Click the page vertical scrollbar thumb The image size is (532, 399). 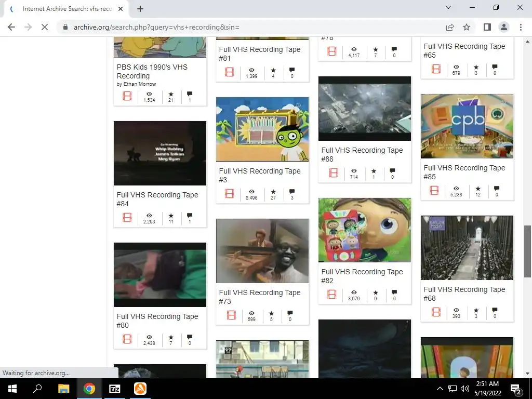527,251
